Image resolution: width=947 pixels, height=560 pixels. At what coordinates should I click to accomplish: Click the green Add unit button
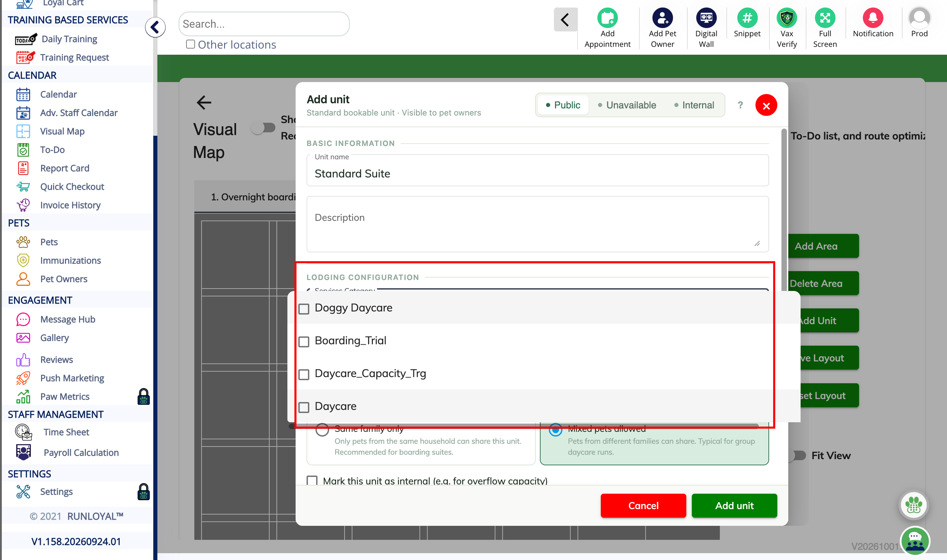tap(734, 505)
